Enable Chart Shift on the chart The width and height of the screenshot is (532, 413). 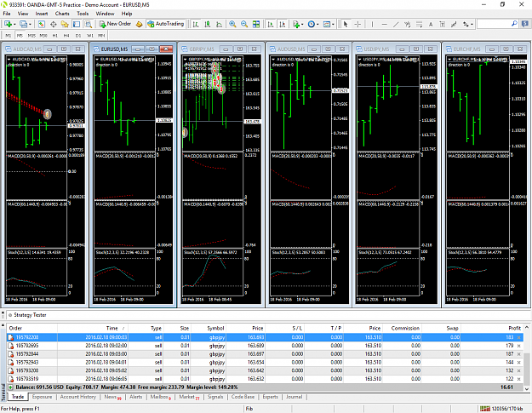coord(282,24)
